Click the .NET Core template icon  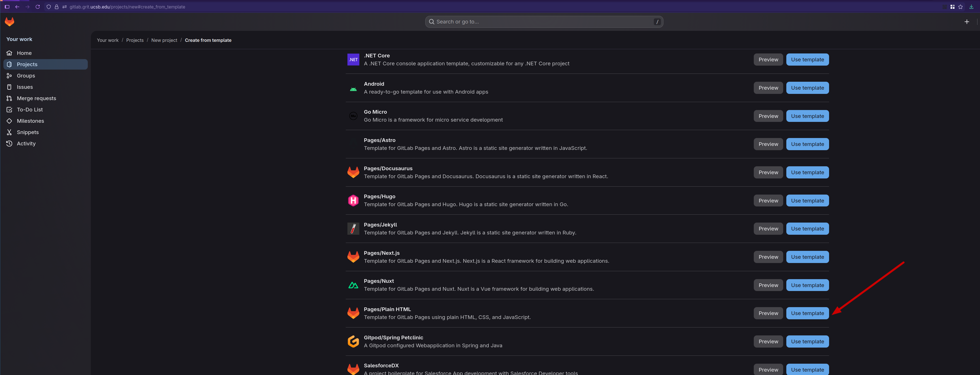(353, 60)
